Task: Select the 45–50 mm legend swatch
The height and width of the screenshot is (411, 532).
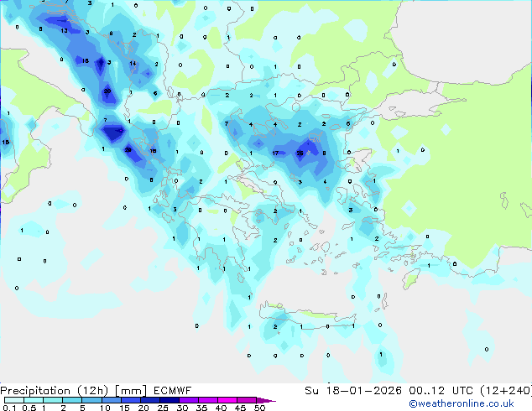Action: pos(247,400)
